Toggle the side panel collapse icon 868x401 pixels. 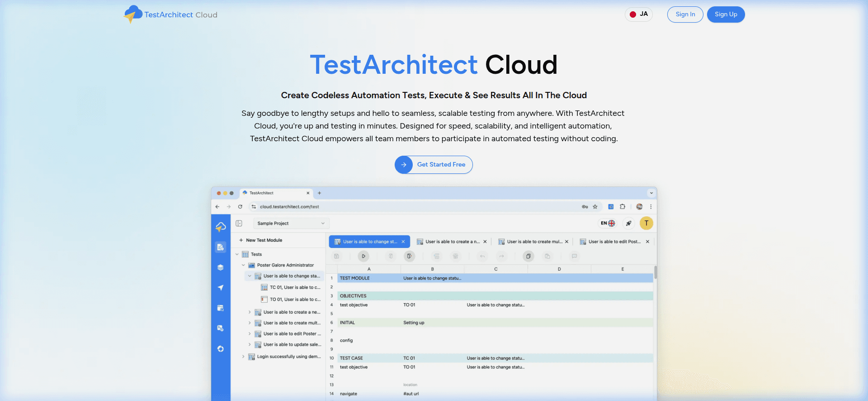[239, 223]
